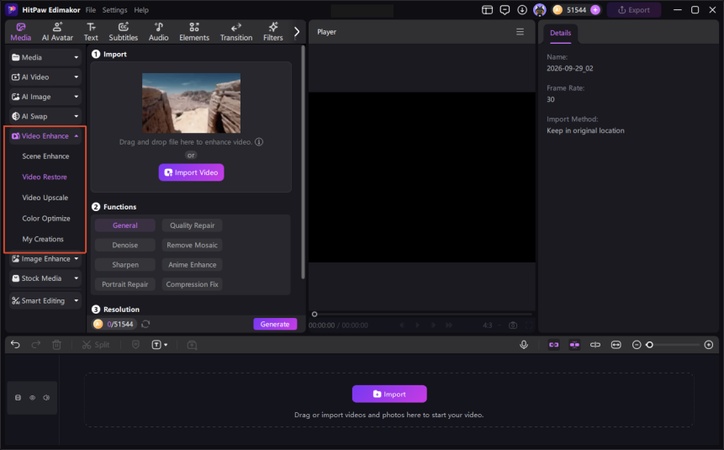
Task: Collapse the Video Enhance section
Action: click(x=45, y=136)
